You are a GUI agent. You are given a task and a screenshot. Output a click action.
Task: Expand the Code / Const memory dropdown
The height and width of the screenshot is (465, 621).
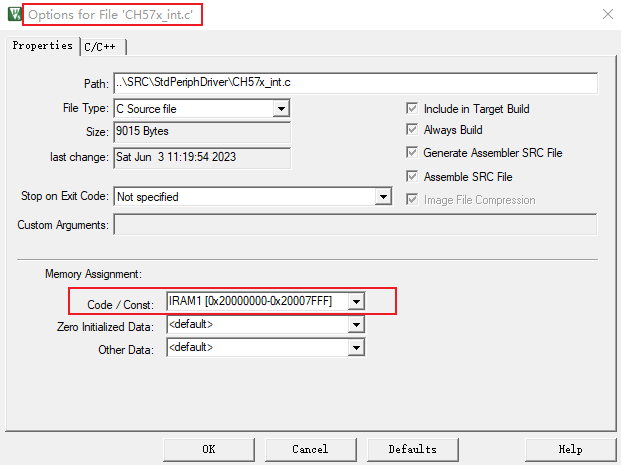(355, 301)
